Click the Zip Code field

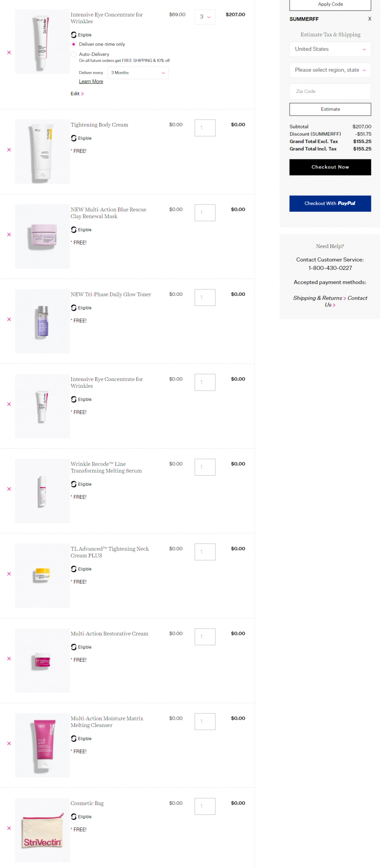(x=330, y=91)
